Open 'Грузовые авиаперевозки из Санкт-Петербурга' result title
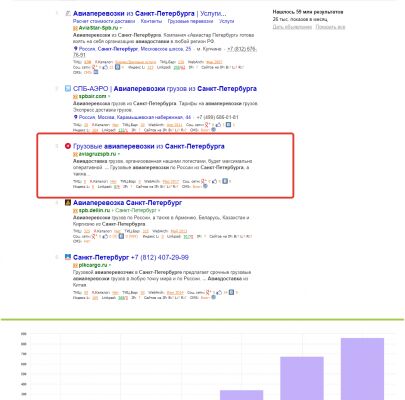Viewport: 405px width, 400px height. (149, 146)
